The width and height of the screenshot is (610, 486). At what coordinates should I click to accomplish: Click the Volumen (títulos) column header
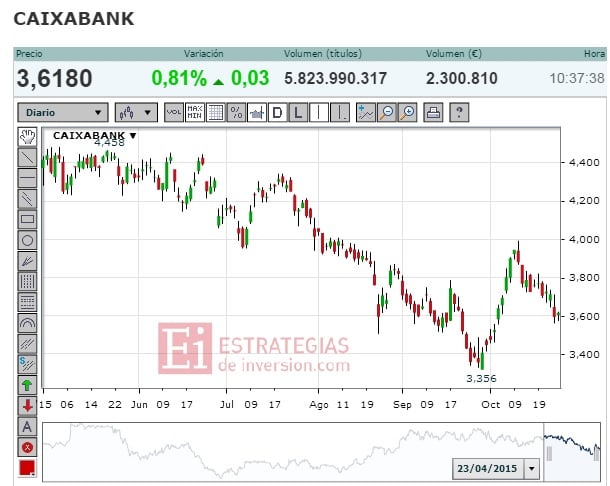323,54
